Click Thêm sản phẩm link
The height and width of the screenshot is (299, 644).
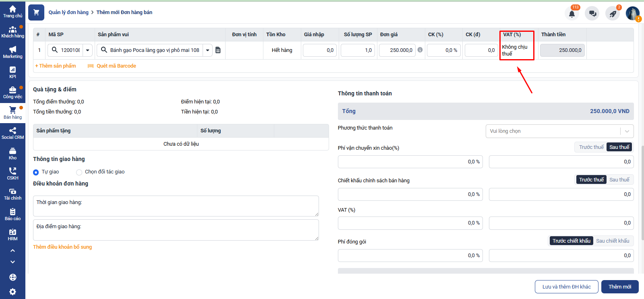click(x=56, y=66)
